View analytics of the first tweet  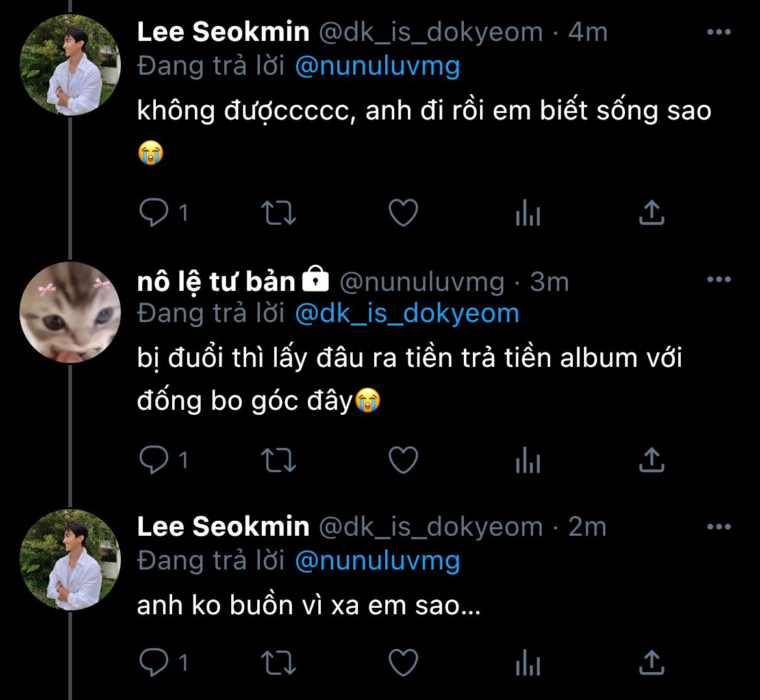(527, 212)
